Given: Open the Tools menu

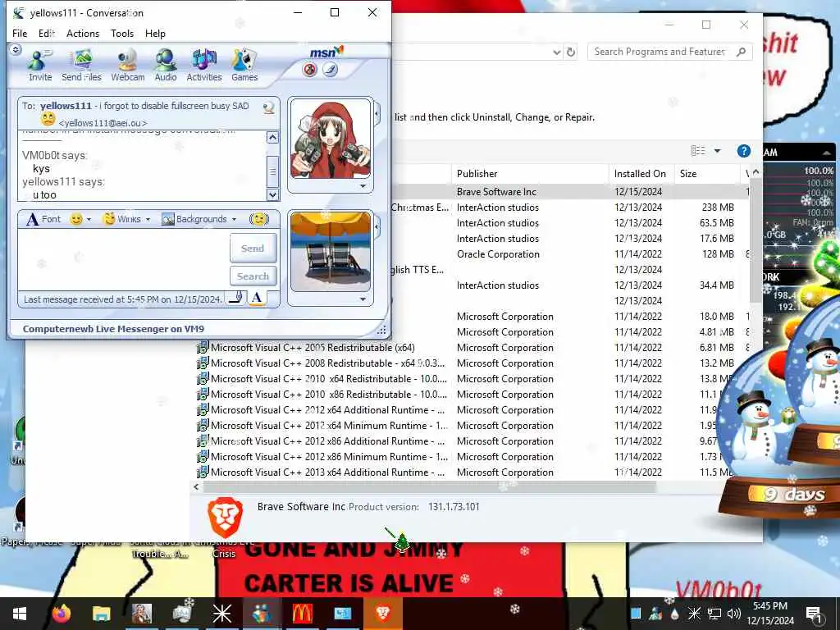Looking at the screenshot, I should 122,33.
